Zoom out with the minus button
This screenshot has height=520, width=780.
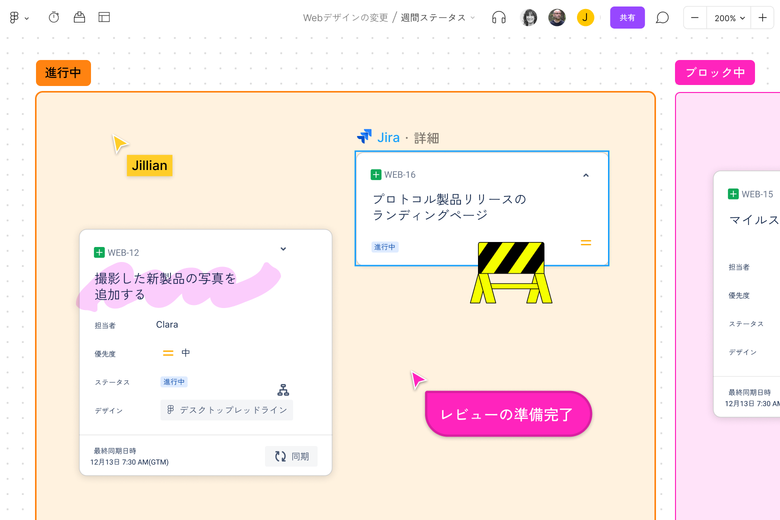point(695,18)
